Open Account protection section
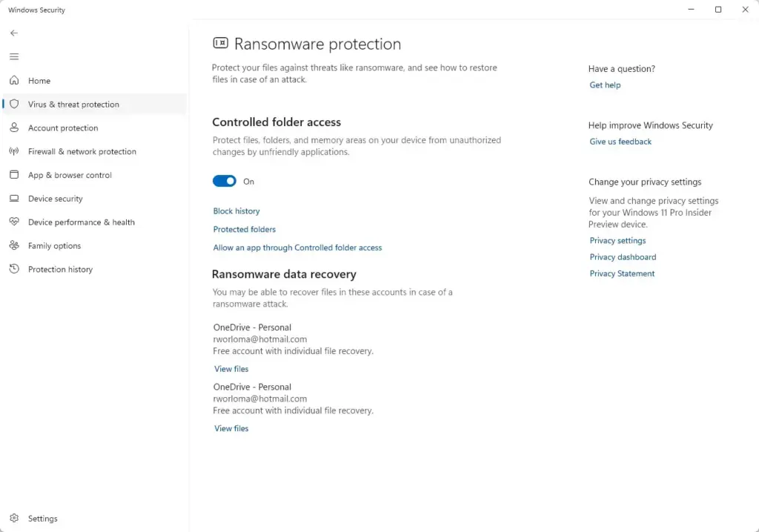Viewport: 759px width, 532px height. 94,127
